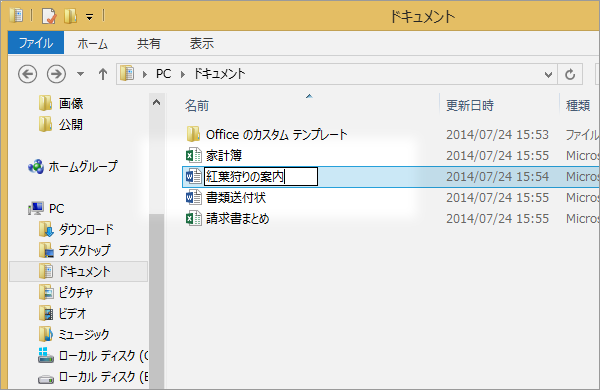Go forward with the forward arrow button
The height and width of the screenshot is (390, 600).
click(56, 73)
